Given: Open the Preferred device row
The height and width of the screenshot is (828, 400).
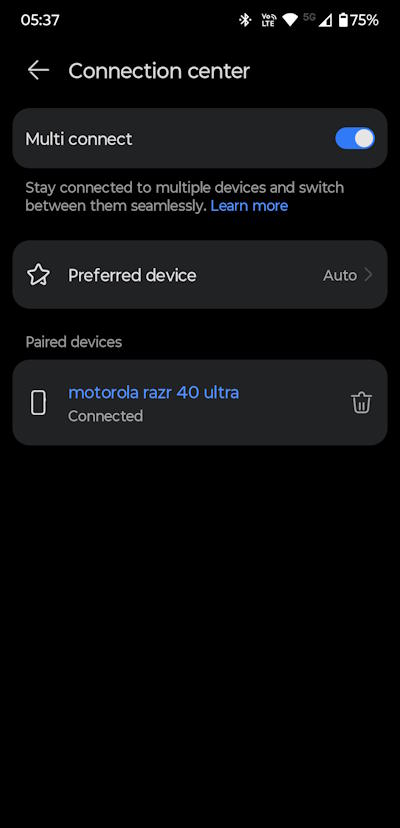Looking at the screenshot, I should (200, 275).
